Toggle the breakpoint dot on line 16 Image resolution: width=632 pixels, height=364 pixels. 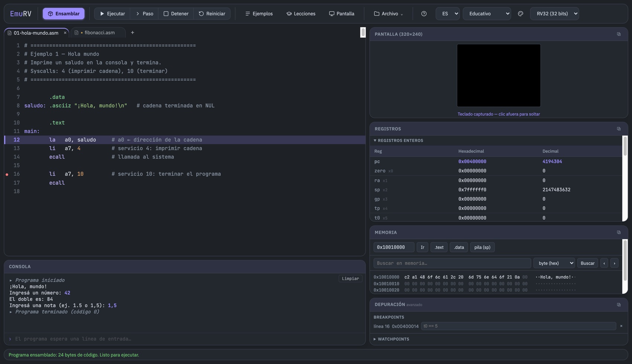pyautogui.click(x=7, y=174)
